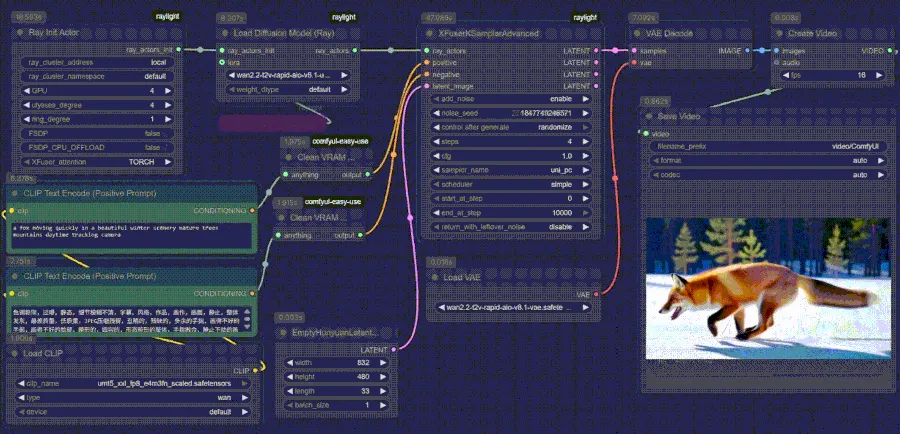Screen dimensions: 900x434
Task: Collapse the Load VAE node
Action: coord(433,277)
